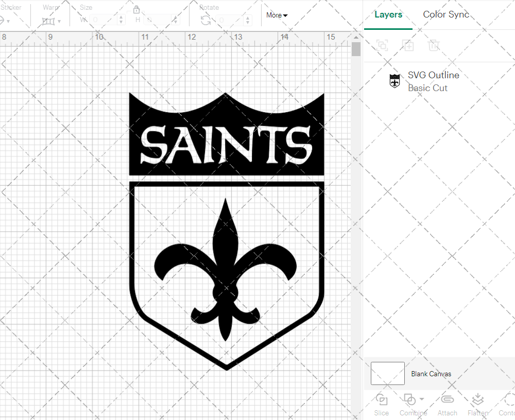Open the More dropdown menu
The width and height of the screenshot is (515, 420).
pyautogui.click(x=277, y=15)
